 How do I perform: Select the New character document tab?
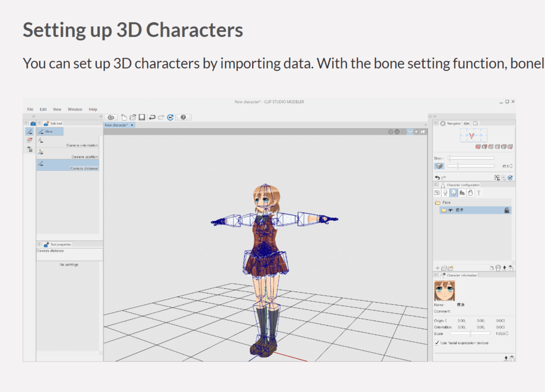pos(119,125)
